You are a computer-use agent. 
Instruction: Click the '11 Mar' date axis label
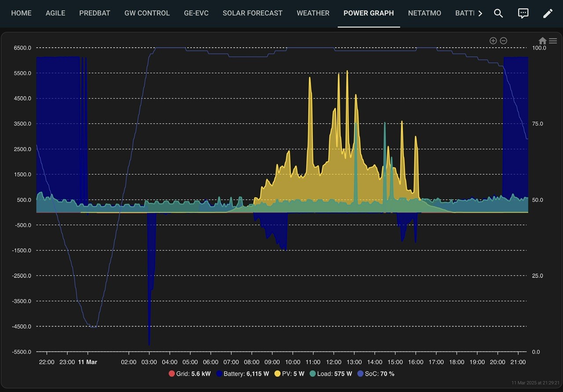click(x=88, y=362)
